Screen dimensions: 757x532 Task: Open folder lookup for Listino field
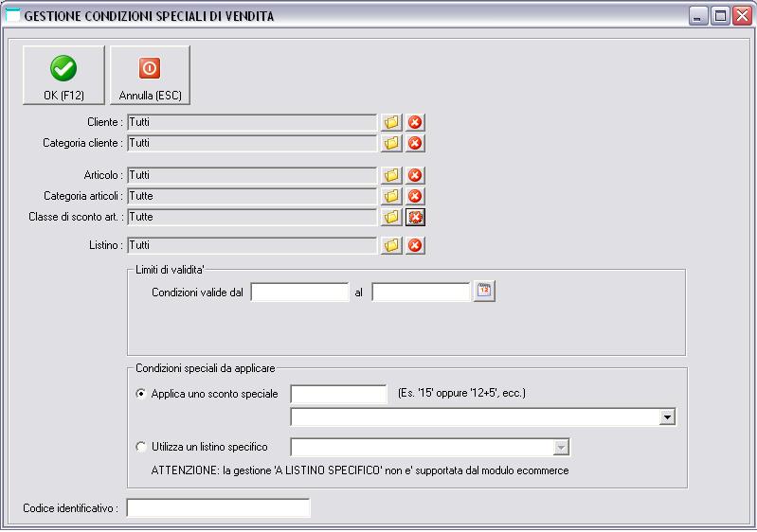point(391,245)
